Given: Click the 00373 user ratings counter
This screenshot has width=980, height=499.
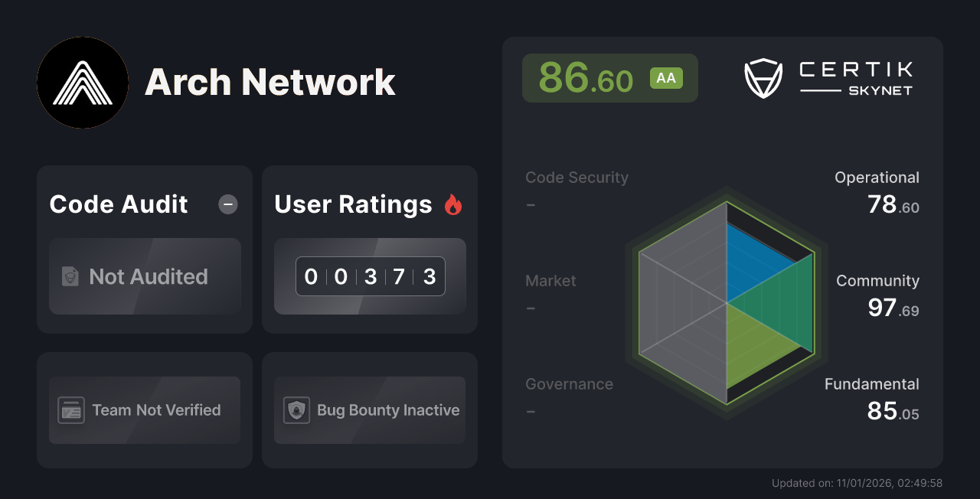Looking at the screenshot, I should [x=370, y=276].
